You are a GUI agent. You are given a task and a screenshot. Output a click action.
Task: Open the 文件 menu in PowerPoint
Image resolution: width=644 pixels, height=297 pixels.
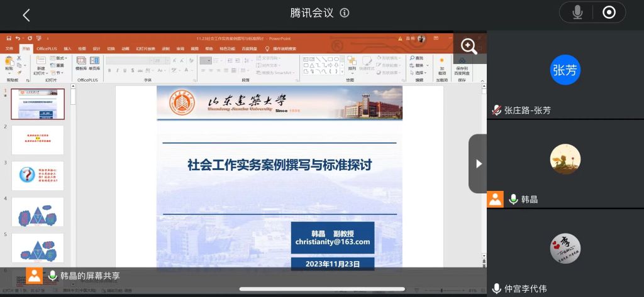[9, 48]
